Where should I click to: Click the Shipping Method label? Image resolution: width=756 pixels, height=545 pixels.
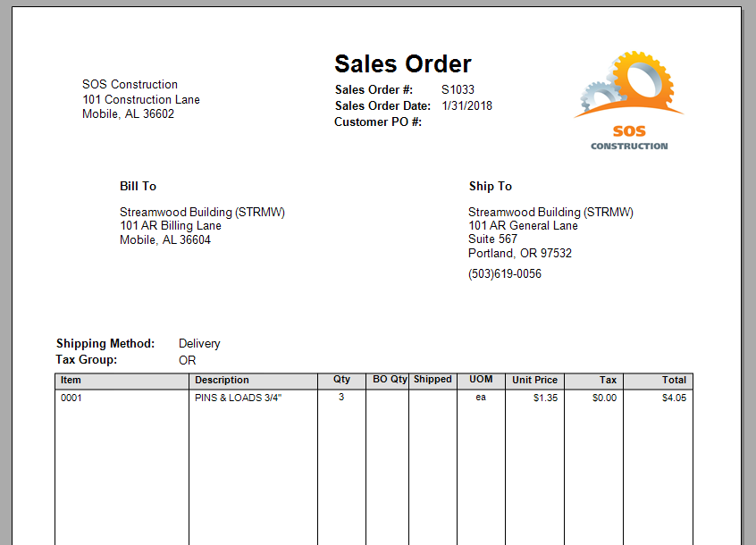pyautogui.click(x=105, y=343)
